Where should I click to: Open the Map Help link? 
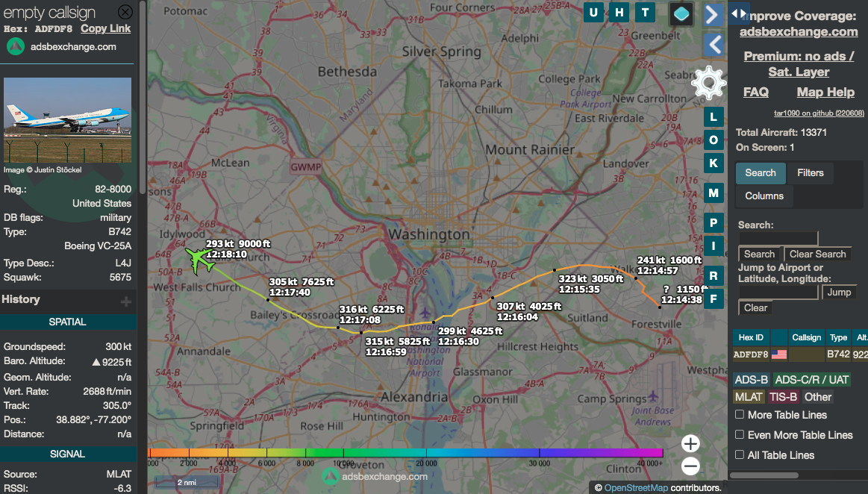pyautogui.click(x=825, y=92)
